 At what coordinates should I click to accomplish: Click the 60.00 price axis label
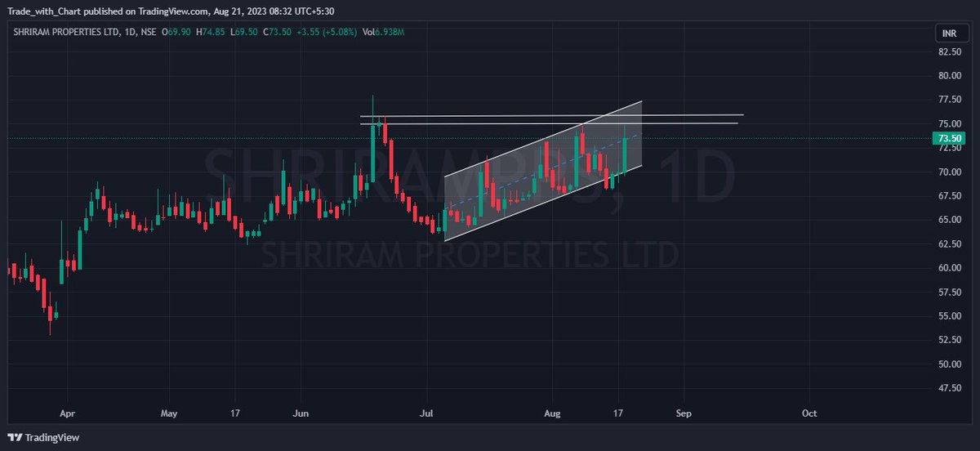pos(948,268)
